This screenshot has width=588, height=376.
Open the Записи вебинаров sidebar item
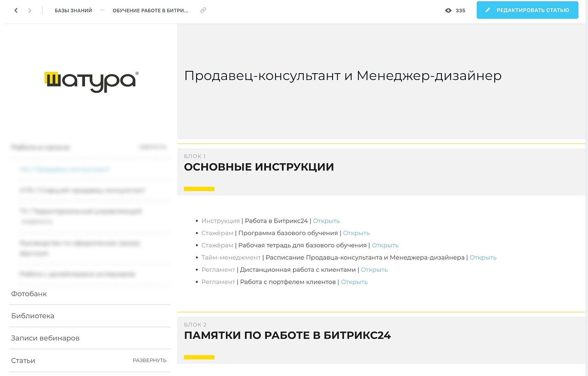pos(45,338)
